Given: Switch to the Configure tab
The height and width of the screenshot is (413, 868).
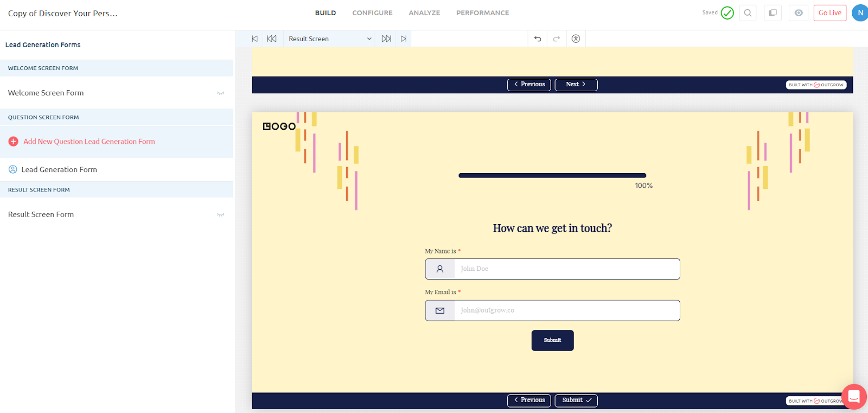Looking at the screenshot, I should coord(372,13).
